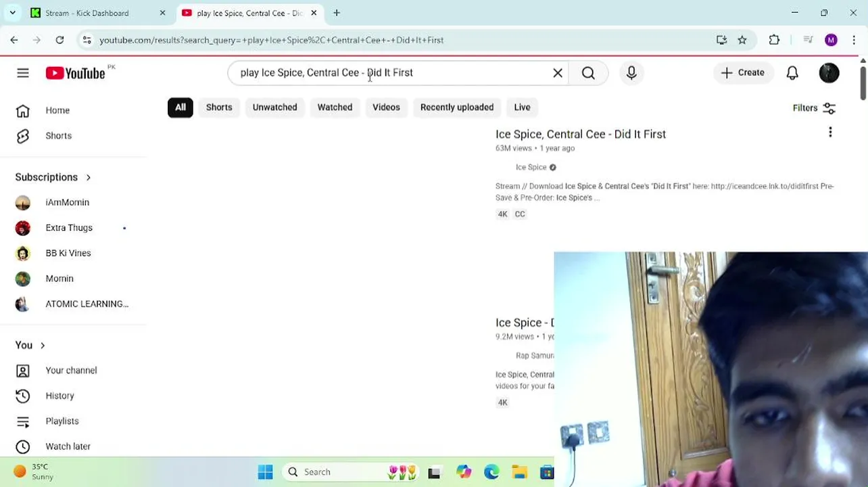The width and height of the screenshot is (868, 487).
Task: Select the Watched filter chip
Action: coord(335,108)
